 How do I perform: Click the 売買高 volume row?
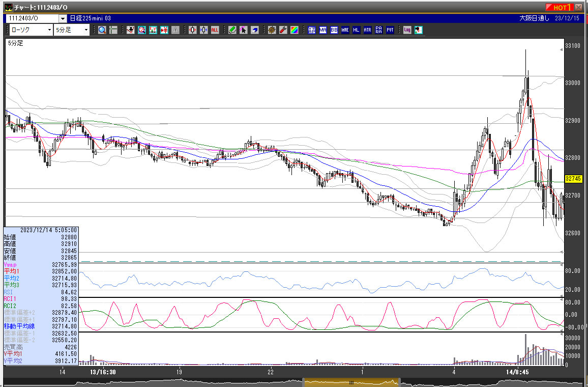(41, 347)
